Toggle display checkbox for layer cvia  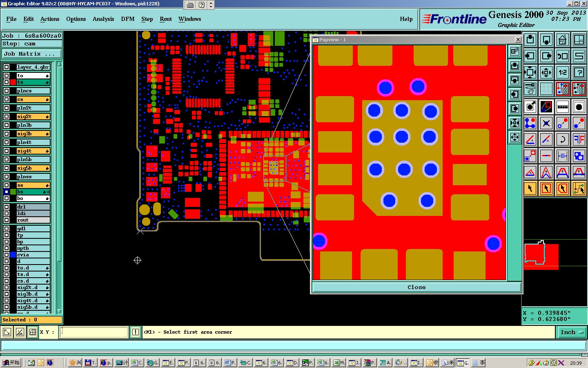[7, 255]
